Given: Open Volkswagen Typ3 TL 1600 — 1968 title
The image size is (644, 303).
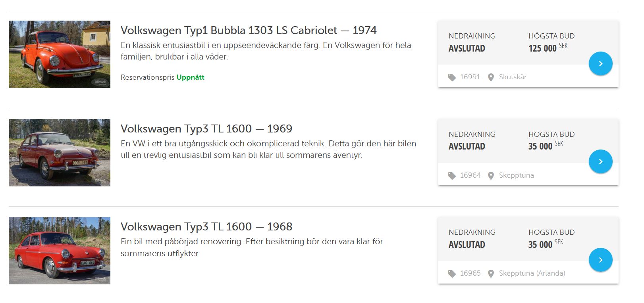Looking at the screenshot, I should 206,227.
